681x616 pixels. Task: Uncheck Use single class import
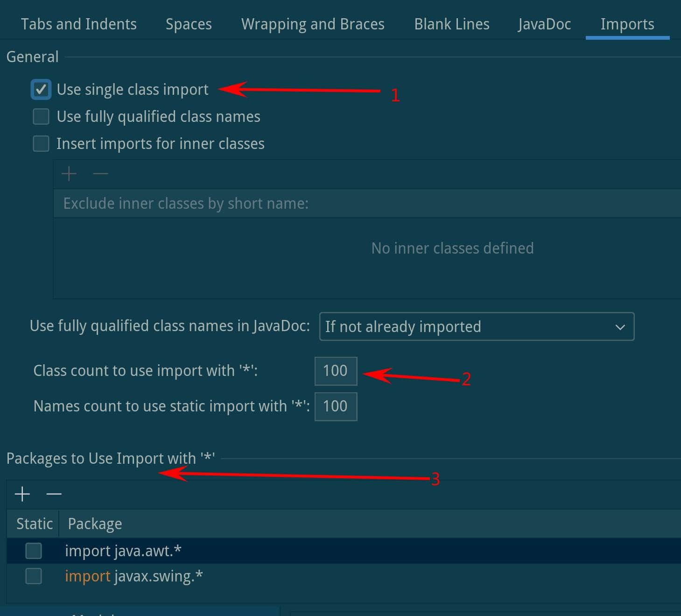point(41,89)
